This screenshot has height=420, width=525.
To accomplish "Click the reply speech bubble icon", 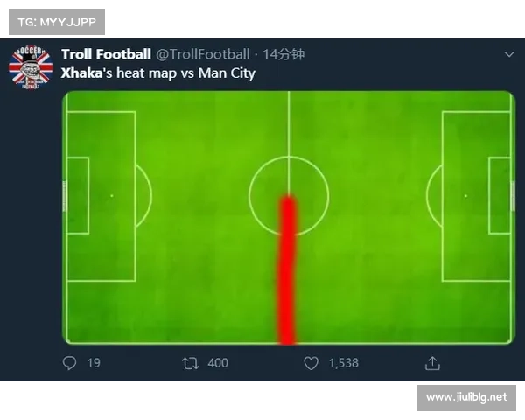I will click(x=70, y=362).
